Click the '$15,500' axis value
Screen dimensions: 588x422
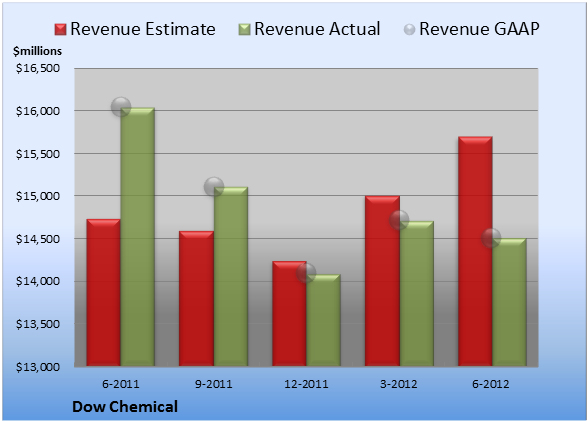(38, 154)
